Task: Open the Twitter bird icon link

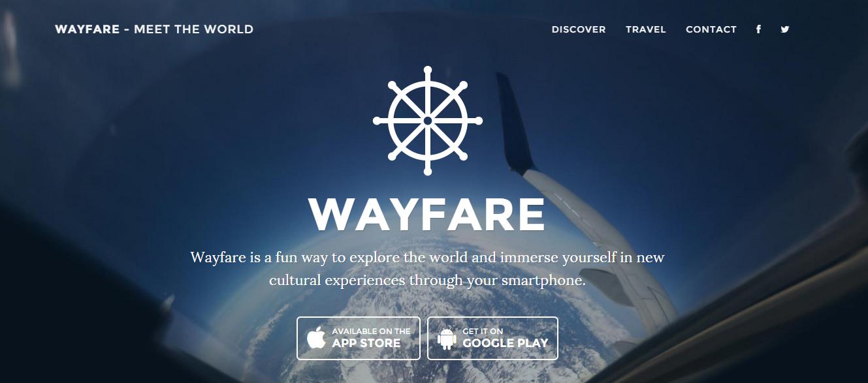Action: point(785,29)
